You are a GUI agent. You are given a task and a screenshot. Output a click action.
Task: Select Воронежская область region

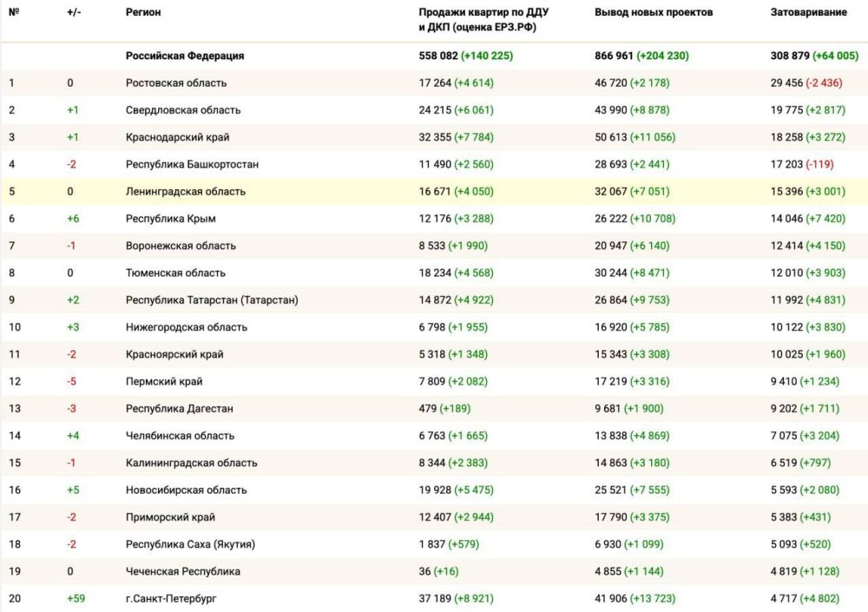pos(181,246)
